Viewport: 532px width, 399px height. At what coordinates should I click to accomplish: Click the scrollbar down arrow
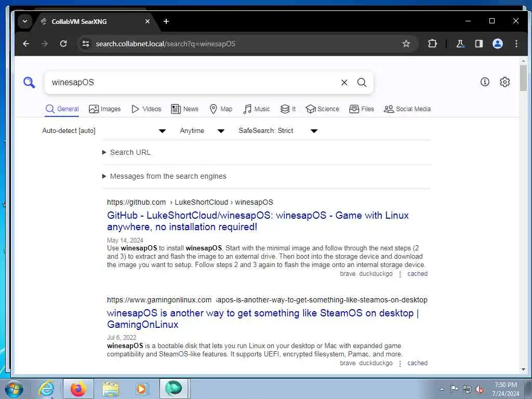tap(523, 369)
